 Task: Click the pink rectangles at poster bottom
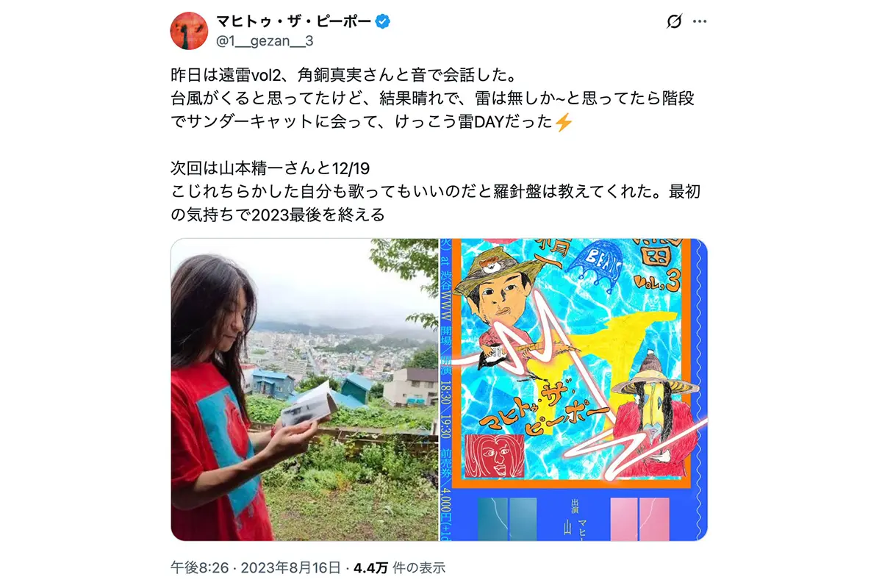click(639, 519)
